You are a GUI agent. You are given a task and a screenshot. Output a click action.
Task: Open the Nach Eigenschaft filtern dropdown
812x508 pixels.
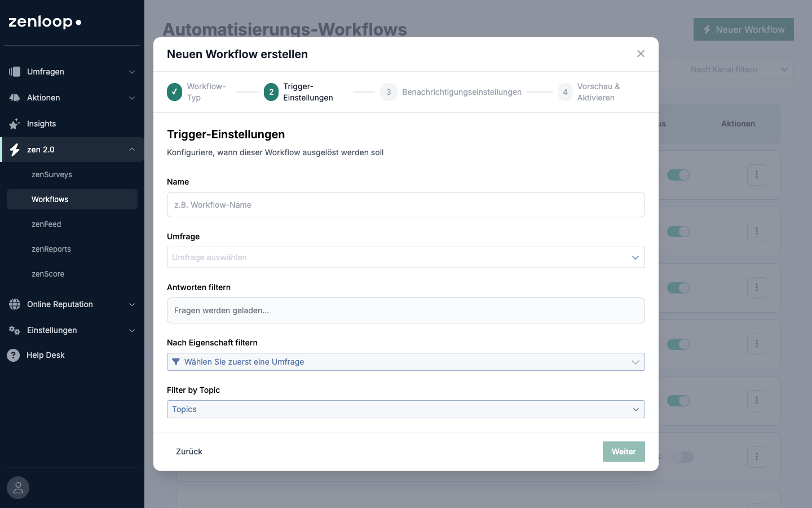[x=405, y=362]
